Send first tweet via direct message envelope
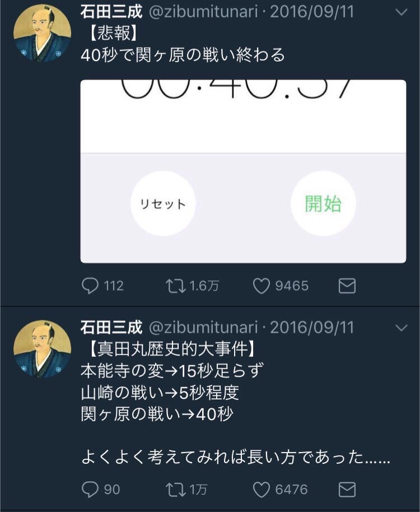 347,286
